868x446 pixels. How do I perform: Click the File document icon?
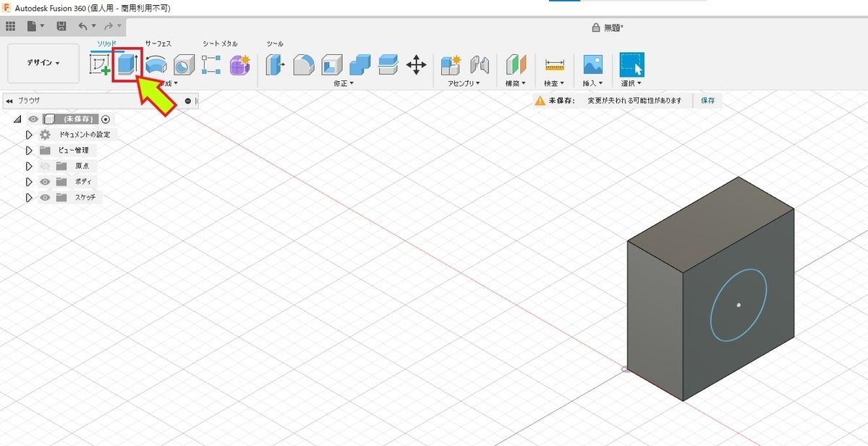[x=32, y=26]
